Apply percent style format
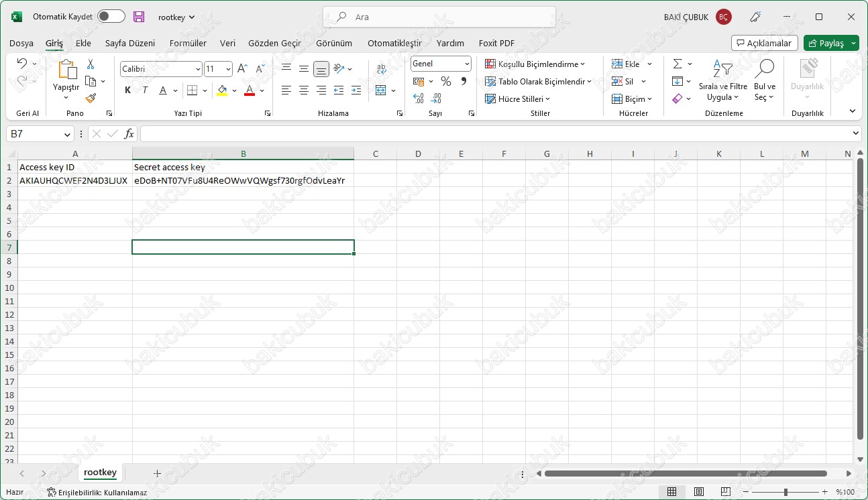The height and width of the screenshot is (500, 868). (445, 81)
